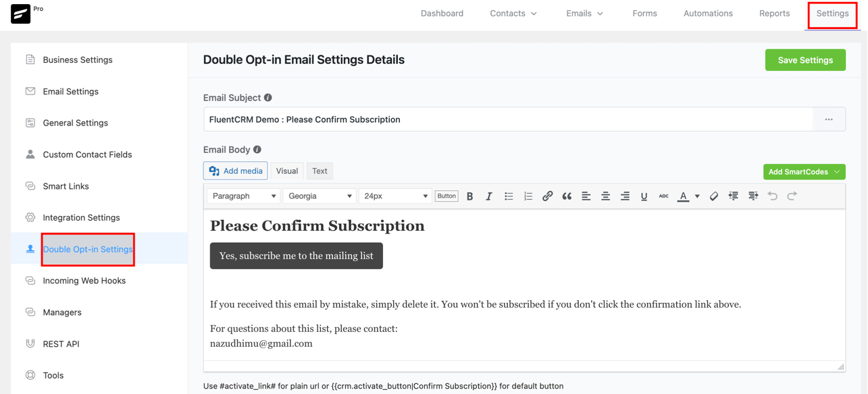
Task: Click the Email Settings envelope icon
Action: click(x=30, y=91)
